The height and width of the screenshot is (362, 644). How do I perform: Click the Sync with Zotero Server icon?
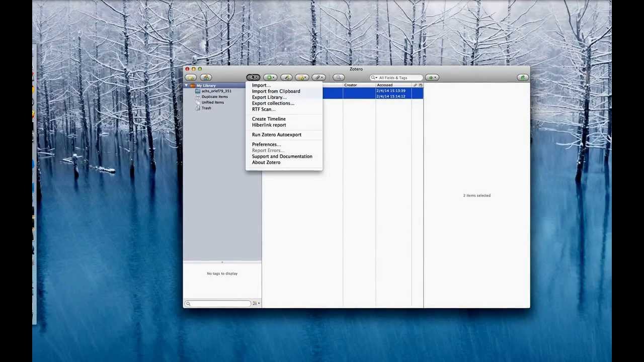[x=522, y=77]
